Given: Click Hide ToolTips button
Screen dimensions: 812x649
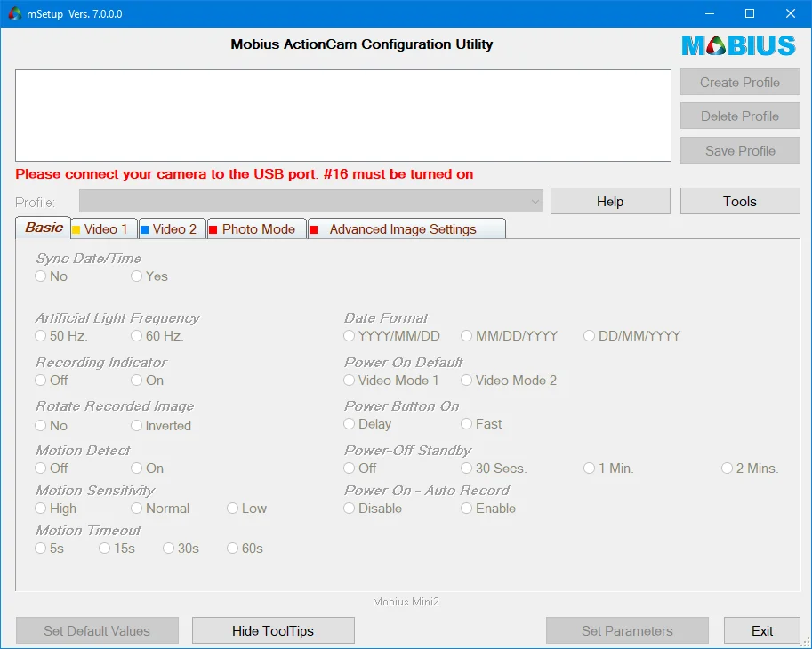Looking at the screenshot, I should tap(273, 631).
